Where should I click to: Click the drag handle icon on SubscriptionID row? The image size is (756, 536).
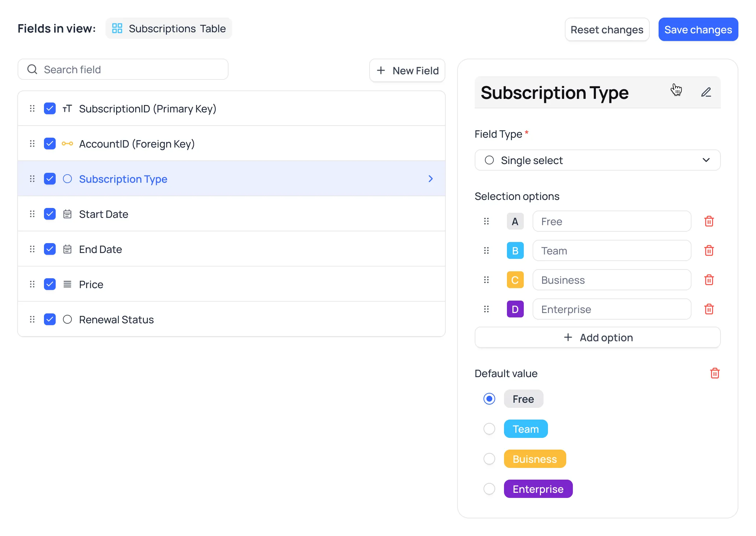pos(32,108)
